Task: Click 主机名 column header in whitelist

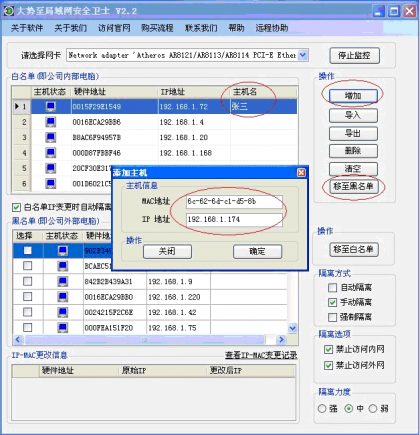Action: [263, 92]
